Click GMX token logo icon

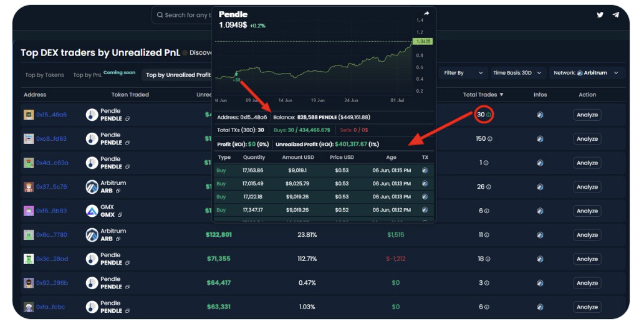click(92, 211)
